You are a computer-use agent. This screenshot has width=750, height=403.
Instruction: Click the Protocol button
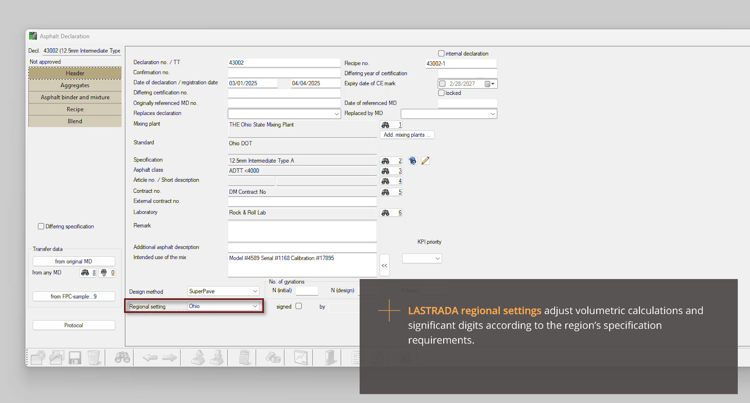click(x=74, y=325)
